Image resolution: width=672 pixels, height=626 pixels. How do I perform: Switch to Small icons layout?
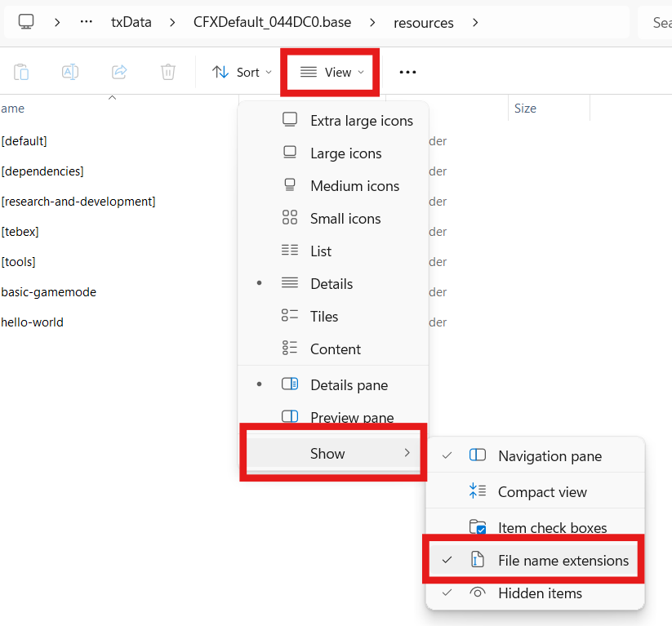[345, 219]
